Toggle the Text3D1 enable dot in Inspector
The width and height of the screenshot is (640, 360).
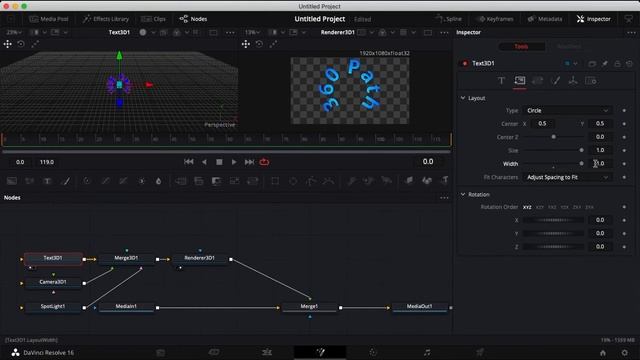pyautogui.click(x=464, y=63)
